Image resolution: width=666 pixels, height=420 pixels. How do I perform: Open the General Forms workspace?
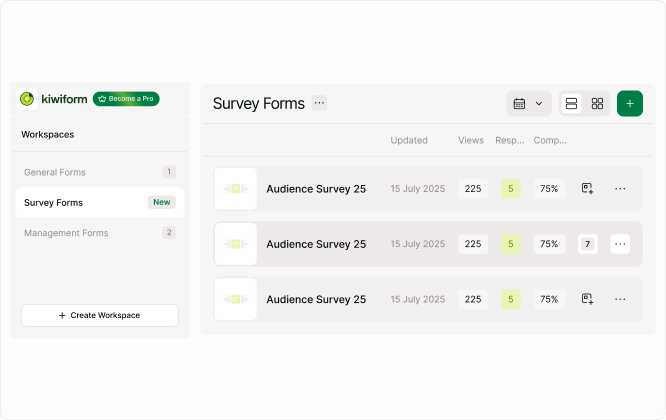point(100,172)
